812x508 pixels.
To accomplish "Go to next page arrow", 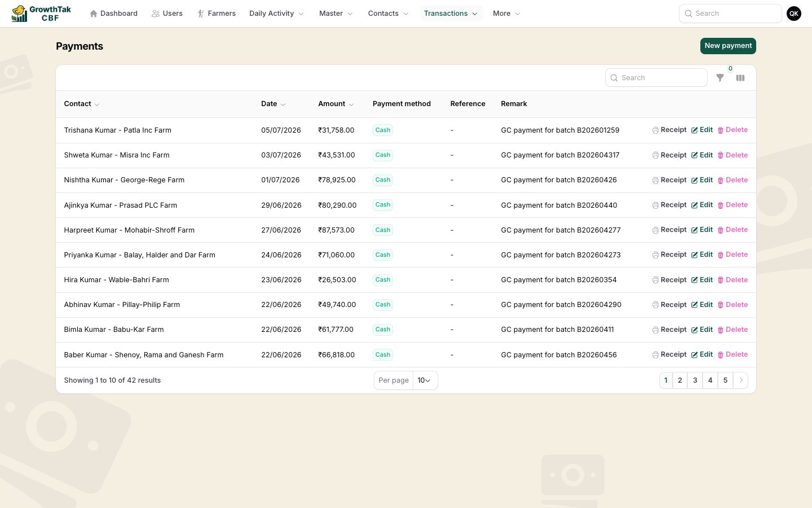I will (741, 380).
